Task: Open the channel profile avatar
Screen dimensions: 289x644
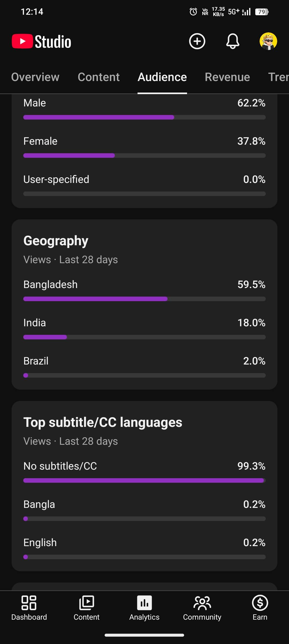Action: click(268, 41)
